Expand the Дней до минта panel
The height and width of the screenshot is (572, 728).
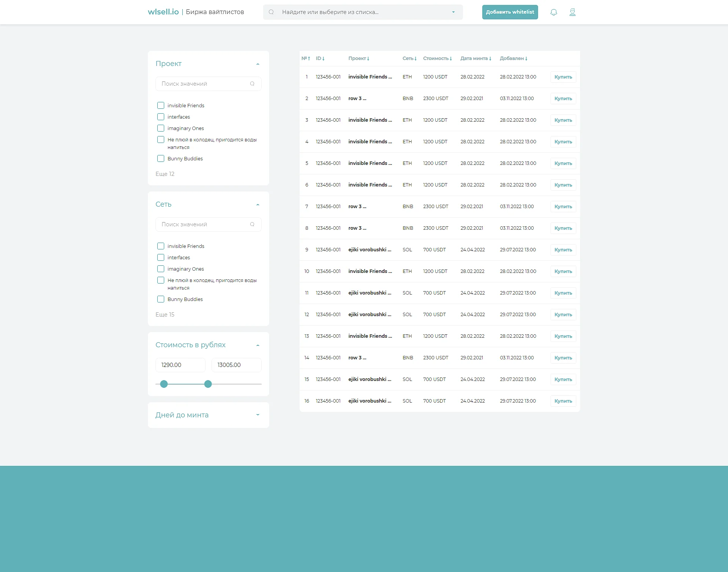[258, 415]
